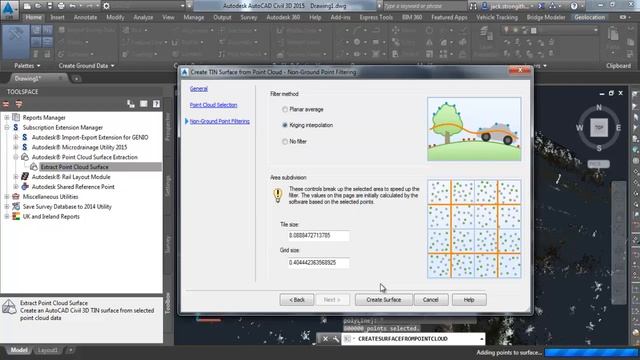Click the first red icon in Toolspace toolbar
640x360 pixels.
[6, 104]
